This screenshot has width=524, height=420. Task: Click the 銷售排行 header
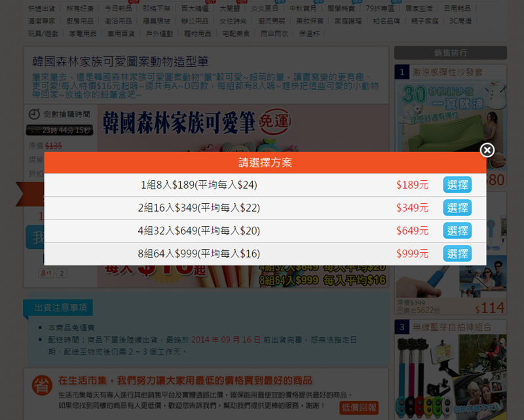(x=451, y=53)
